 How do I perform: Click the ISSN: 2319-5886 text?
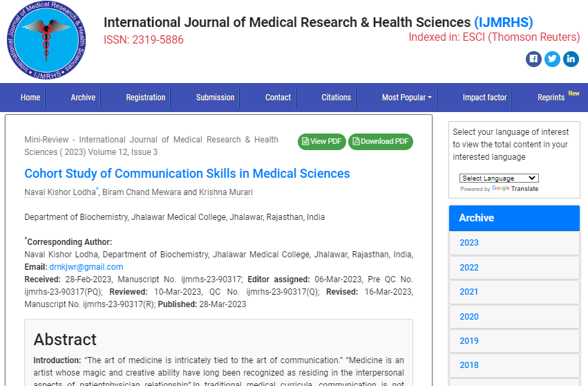point(144,40)
